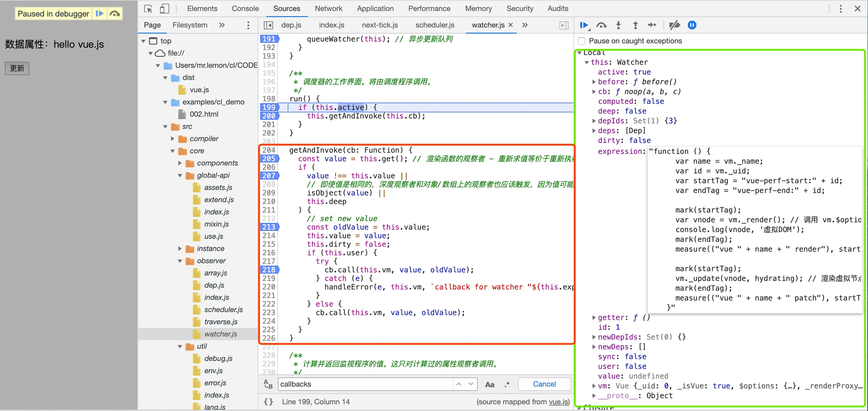Viewport: 868px width, 411px height.
Task: Select the inspect element cursor icon
Action: (x=148, y=9)
